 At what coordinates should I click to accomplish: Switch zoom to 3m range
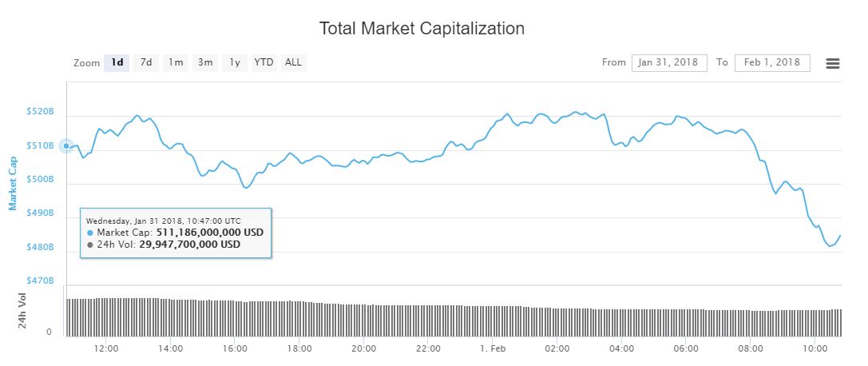click(x=205, y=62)
